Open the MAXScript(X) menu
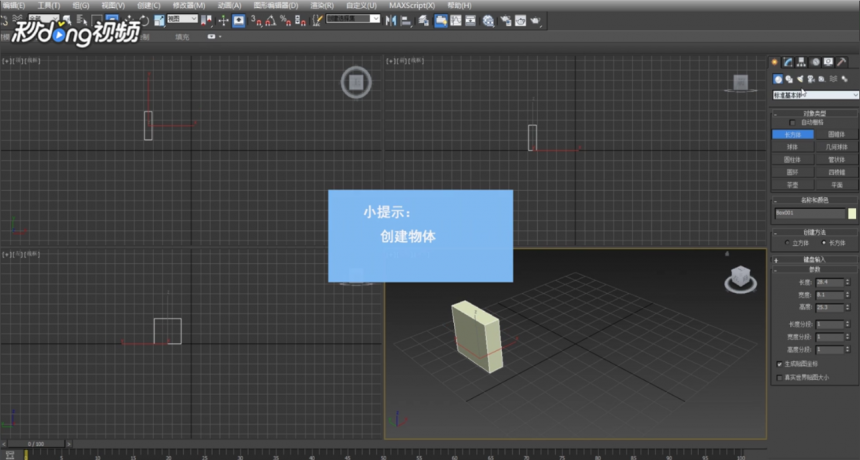Screen dimensions: 860x460 click(x=412, y=5)
